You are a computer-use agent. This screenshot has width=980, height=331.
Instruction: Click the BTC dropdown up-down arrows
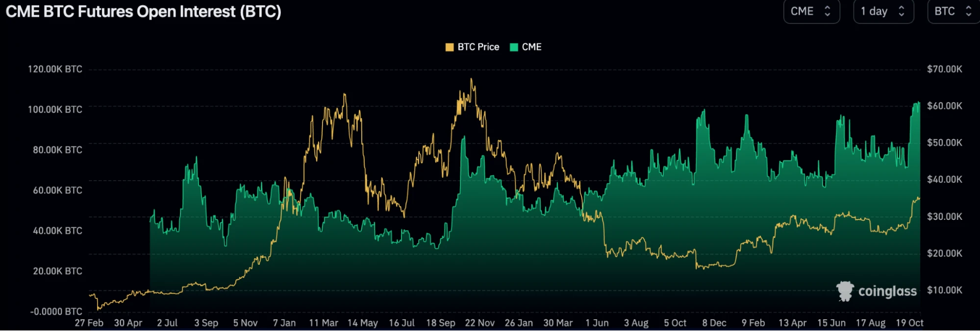(968, 11)
